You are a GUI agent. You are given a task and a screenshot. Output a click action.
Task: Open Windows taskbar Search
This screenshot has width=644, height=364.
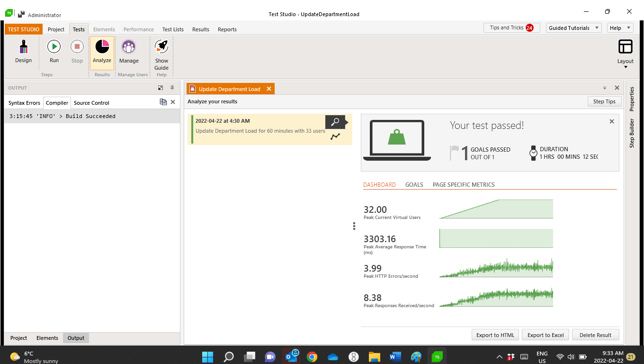pyautogui.click(x=229, y=356)
